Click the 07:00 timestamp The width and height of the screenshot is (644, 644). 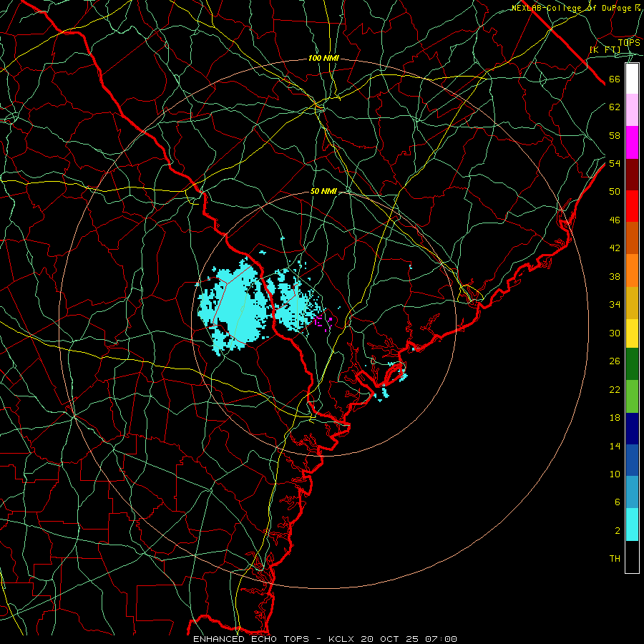pyautogui.click(x=441, y=639)
